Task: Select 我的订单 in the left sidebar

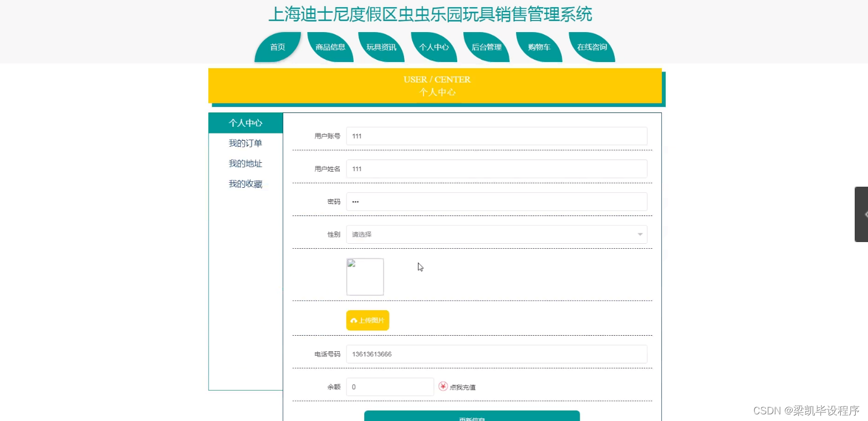Action: point(246,143)
